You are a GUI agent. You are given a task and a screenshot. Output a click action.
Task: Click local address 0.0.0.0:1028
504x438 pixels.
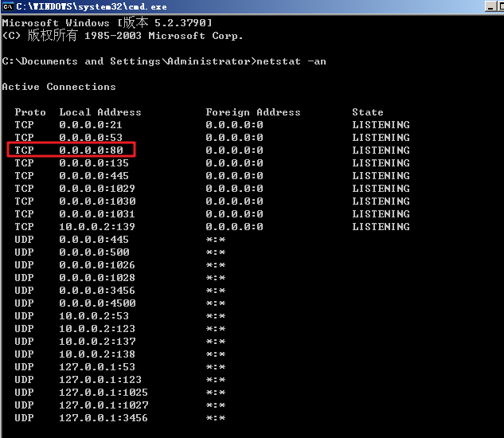point(97,278)
